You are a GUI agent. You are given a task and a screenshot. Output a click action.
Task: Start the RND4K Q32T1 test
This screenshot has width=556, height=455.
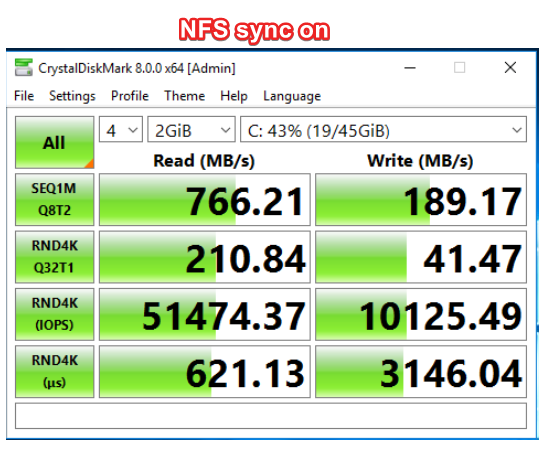[55, 257]
